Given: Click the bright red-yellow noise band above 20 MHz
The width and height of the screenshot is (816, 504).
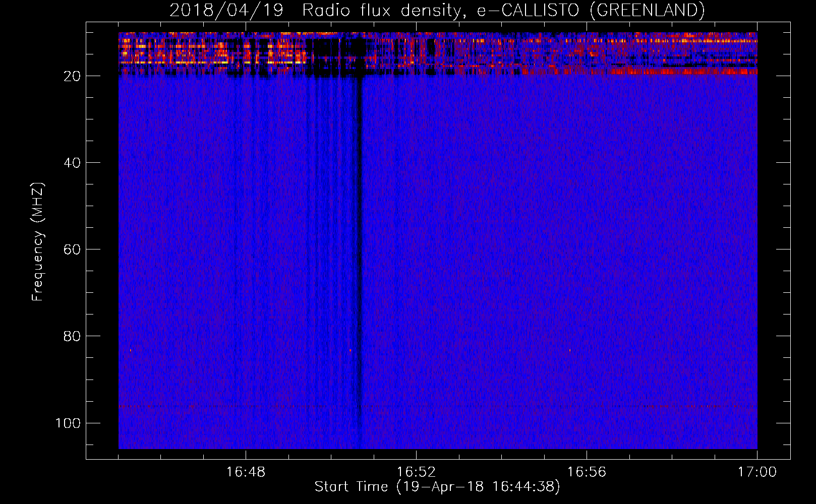Looking at the screenshot, I should point(438,53).
